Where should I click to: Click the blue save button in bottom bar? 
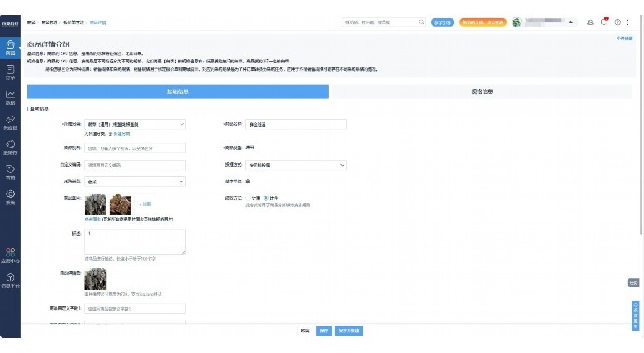(324, 331)
